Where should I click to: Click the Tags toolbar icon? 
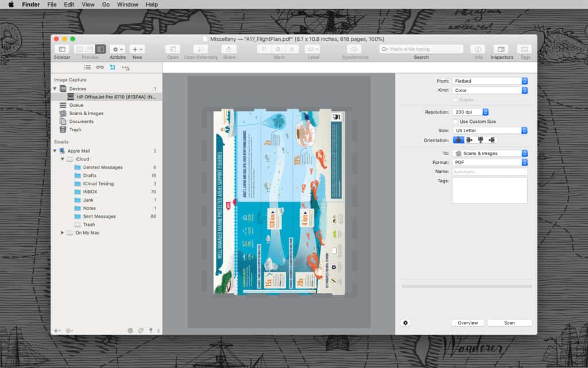pyautogui.click(x=525, y=49)
